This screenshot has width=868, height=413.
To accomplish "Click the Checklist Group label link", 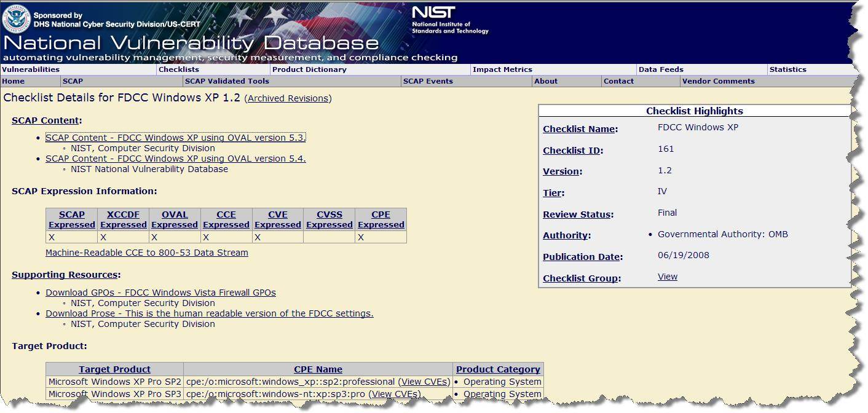I will click(x=580, y=278).
